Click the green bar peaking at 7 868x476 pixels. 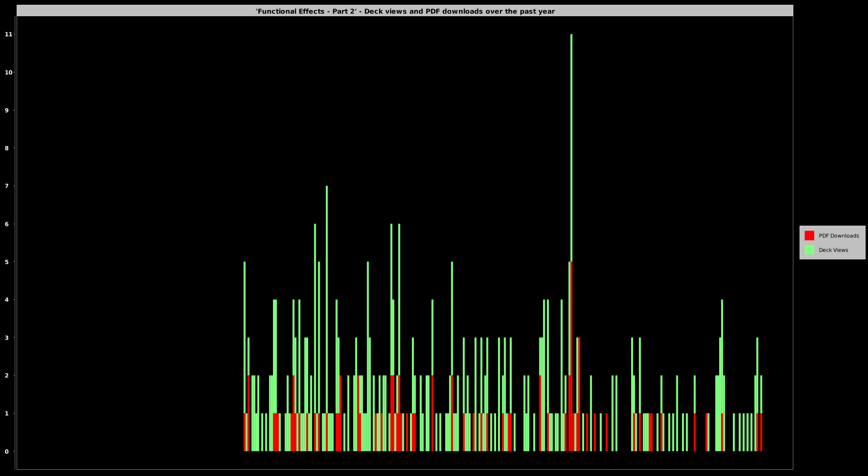pyautogui.click(x=327, y=299)
